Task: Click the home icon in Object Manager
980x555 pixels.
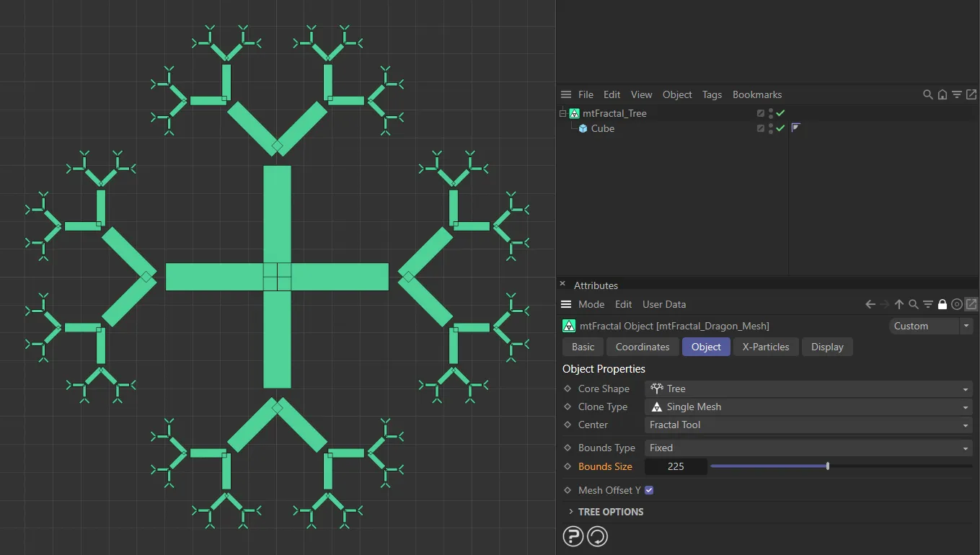Action: click(942, 94)
